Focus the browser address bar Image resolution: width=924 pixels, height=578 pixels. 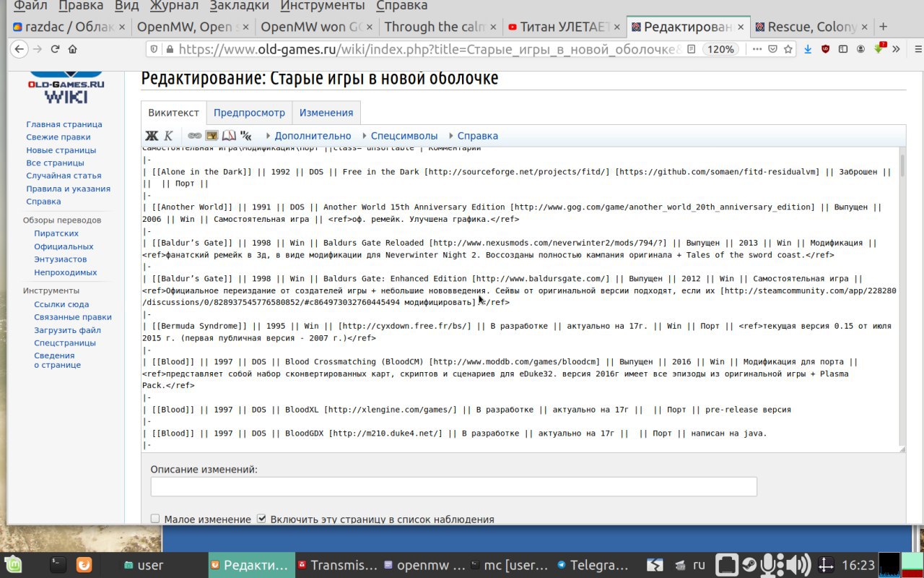pyautogui.click(x=430, y=50)
